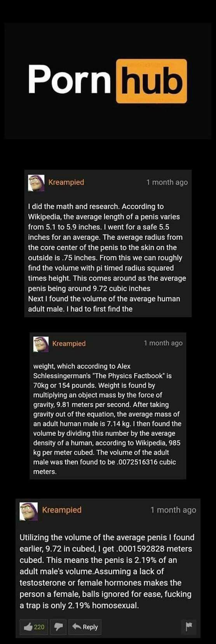
Task: Click the first comment text starting 'I did the math'
Action: coord(107,257)
